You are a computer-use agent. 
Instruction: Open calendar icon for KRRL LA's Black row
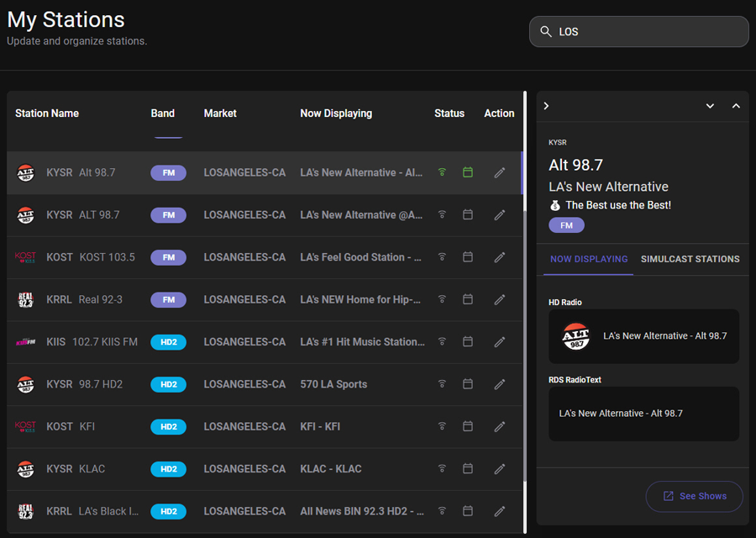pos(468,510)
